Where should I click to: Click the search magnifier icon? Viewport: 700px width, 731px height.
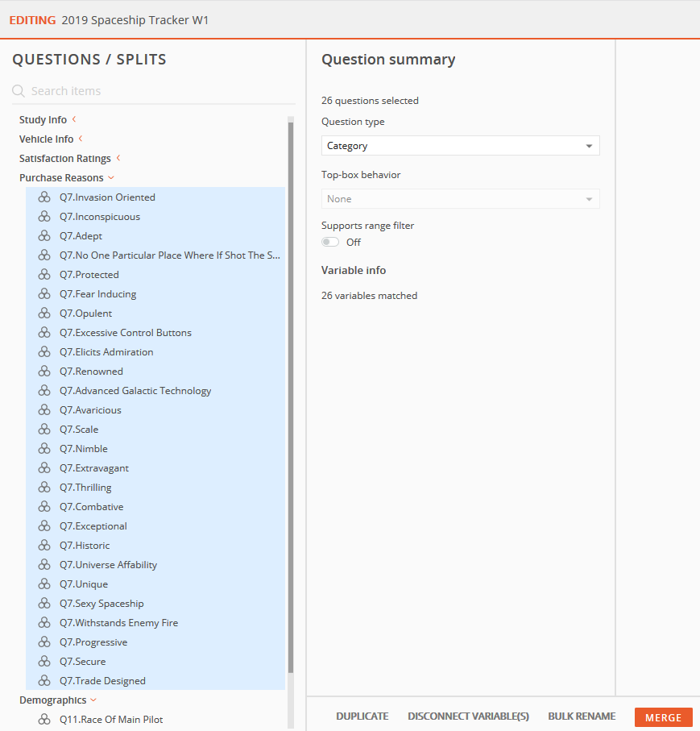tap(19, 91)
